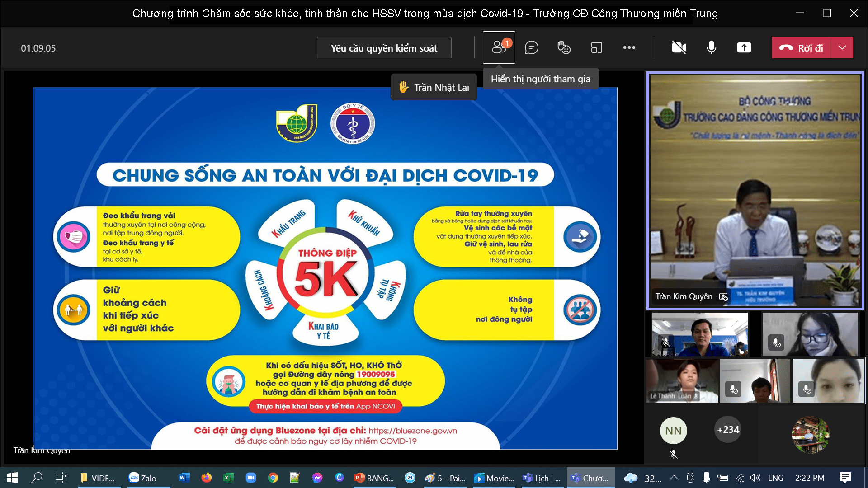Show hidden system tray icons chevron
This screenshot has height=488, width=868.
click(x=674, y=478)
